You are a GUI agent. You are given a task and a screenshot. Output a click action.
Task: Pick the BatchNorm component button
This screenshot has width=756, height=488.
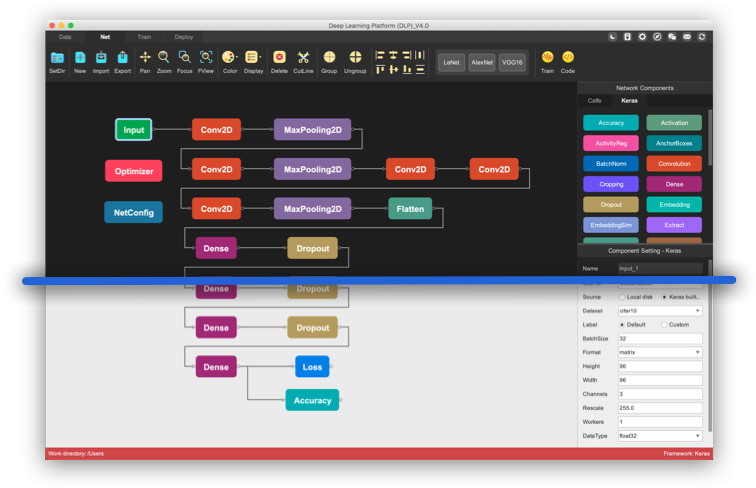(611, 164)
